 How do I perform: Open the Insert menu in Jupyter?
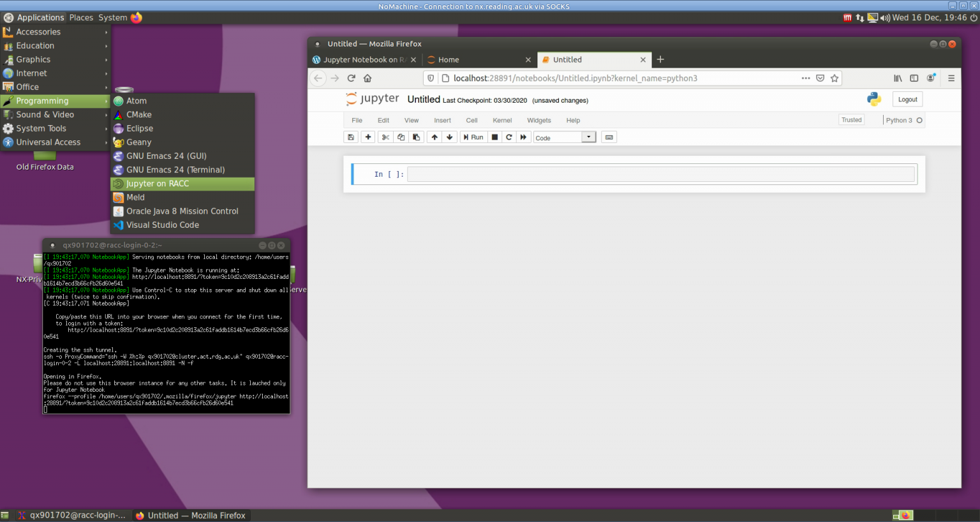442,120
